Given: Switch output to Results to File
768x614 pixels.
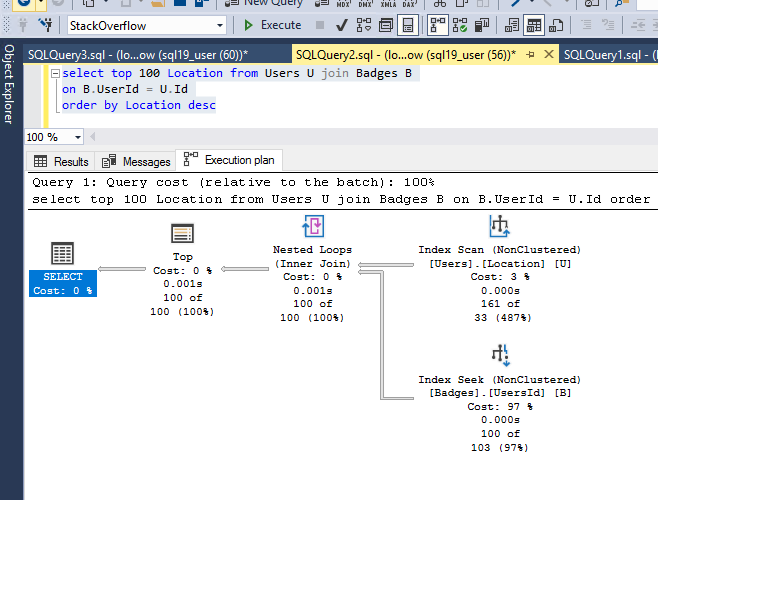Looking at the screenshot, I should coord(556,25).
